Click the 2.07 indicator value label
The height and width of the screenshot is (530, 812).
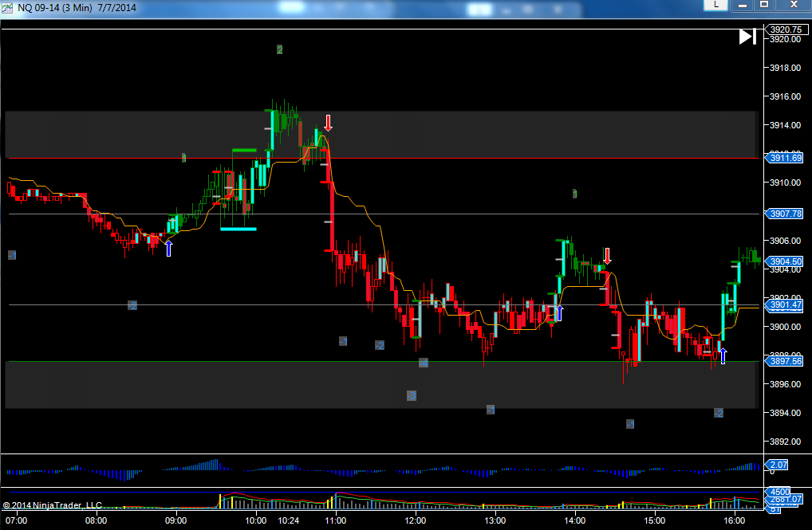pyautogui.click(x=778, y=465)
